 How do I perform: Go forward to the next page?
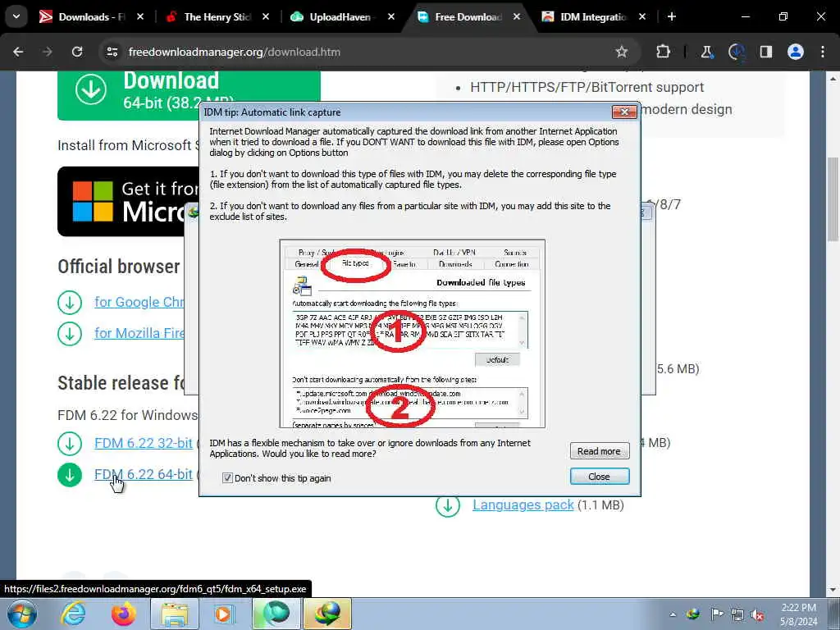click(x=48, y=52)
